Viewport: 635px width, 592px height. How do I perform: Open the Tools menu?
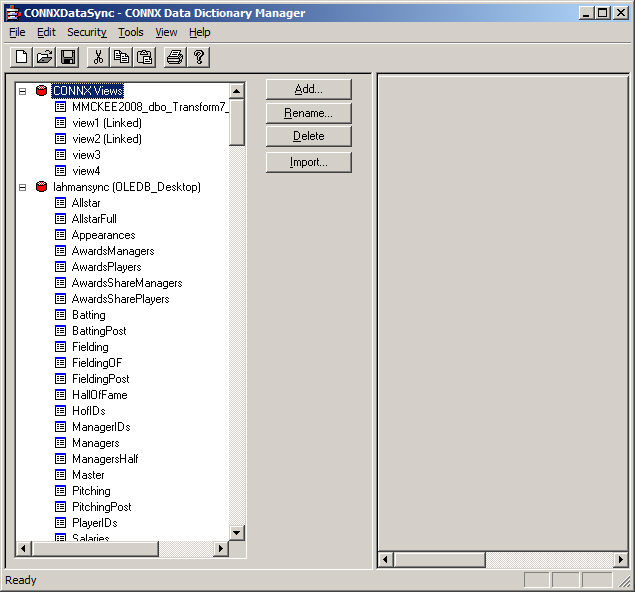point(131,32)
